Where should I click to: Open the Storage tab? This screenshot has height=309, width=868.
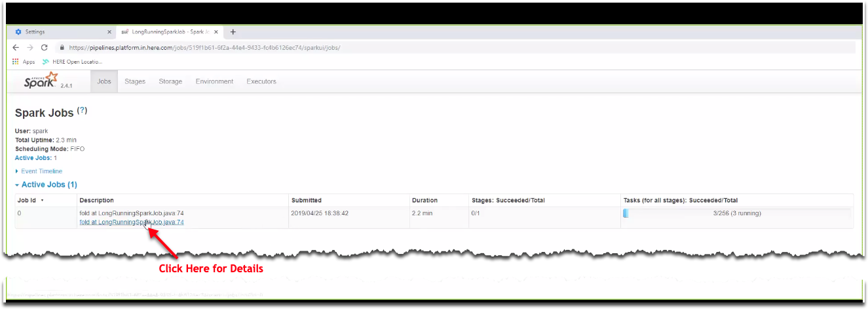tap(170, 81)
